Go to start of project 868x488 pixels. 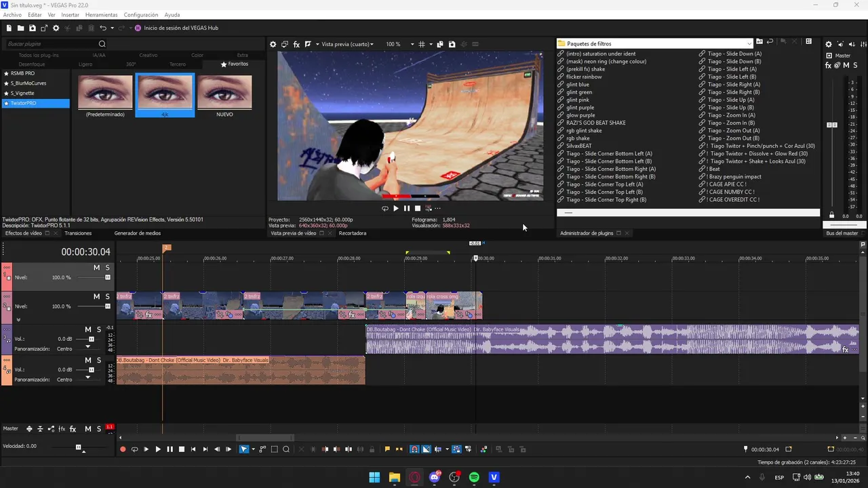coord(193,449)
